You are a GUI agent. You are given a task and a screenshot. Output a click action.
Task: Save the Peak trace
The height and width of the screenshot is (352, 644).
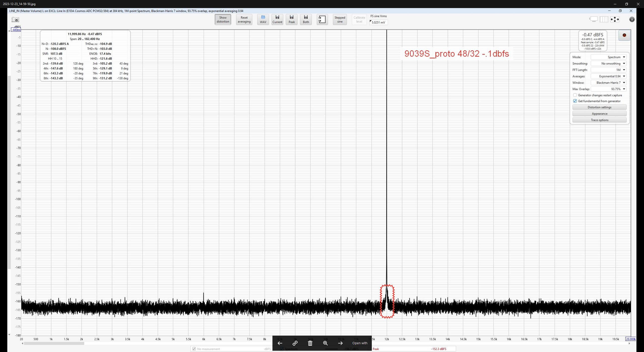292,20
